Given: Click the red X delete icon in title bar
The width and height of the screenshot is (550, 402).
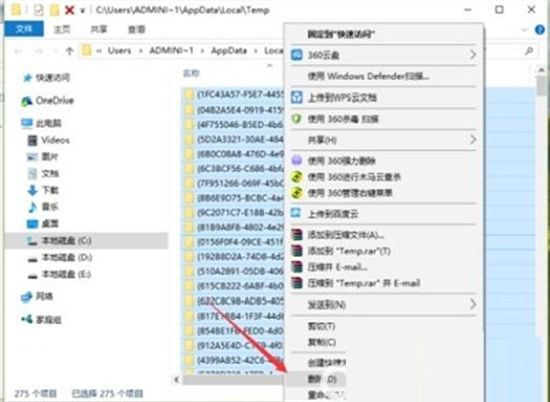Looking at the screenshot, I should click(70, 10).
